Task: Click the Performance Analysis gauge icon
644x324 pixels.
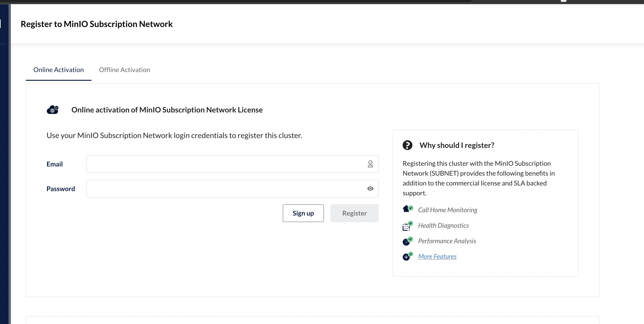Action: tap(407, 241)
